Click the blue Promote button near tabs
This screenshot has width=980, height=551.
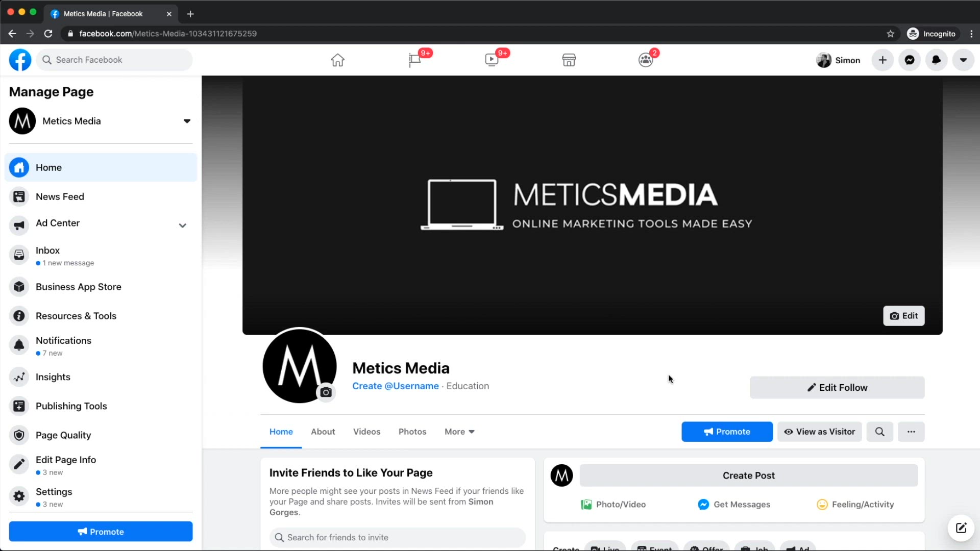click(727, 432)
